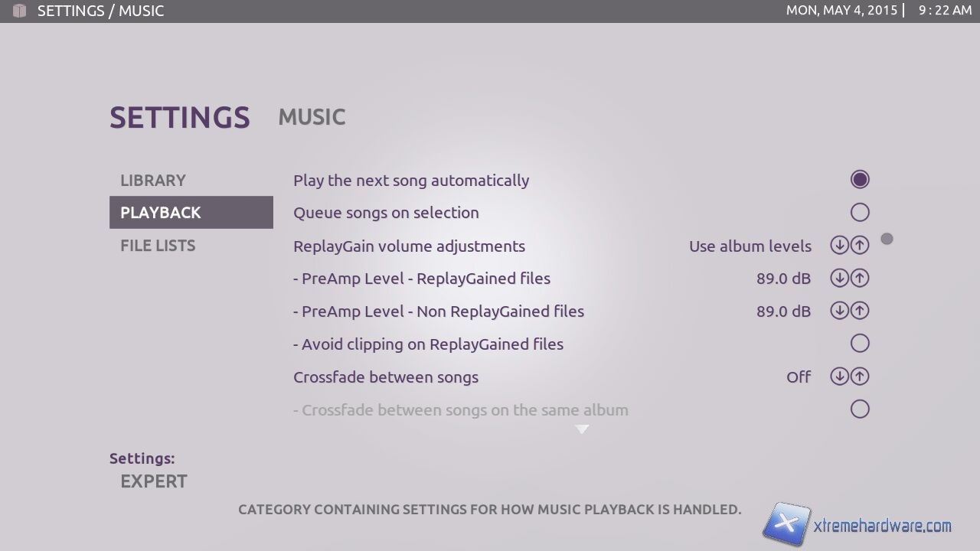This screenshot has width=980, height=551.
Task: Lower PreAmp Level for ReplayGained files
Action: pyautogui.click(x=839, y=279)
